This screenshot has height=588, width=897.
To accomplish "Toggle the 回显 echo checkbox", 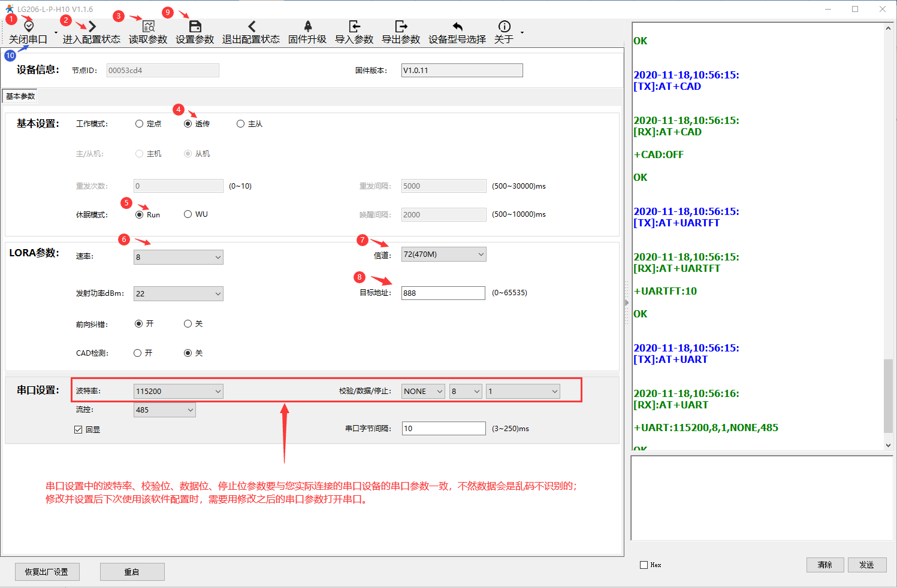I will point(78,429).
